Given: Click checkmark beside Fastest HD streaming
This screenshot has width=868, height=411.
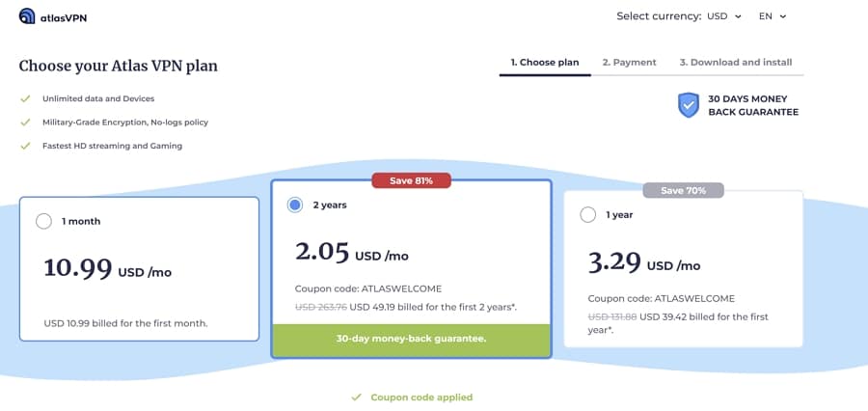Looking at the screenshot, I should [x=25, y=147].
